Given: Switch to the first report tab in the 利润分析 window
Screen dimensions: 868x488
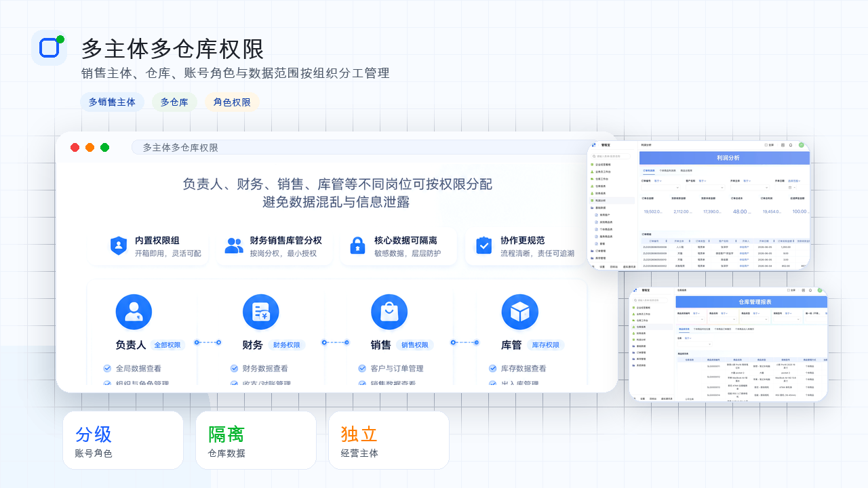Looking at the screenshot, I should 649,171.
